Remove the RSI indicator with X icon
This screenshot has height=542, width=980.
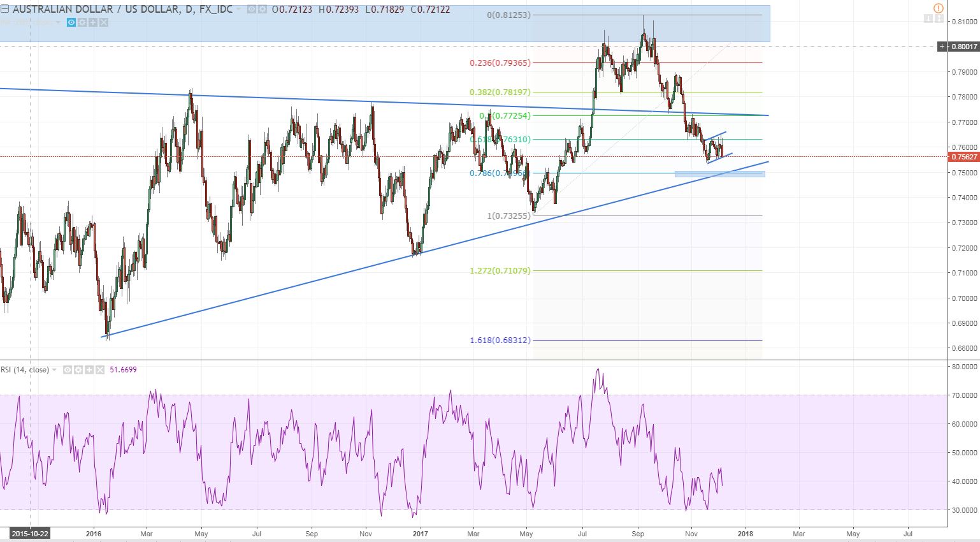pos(99,370)
